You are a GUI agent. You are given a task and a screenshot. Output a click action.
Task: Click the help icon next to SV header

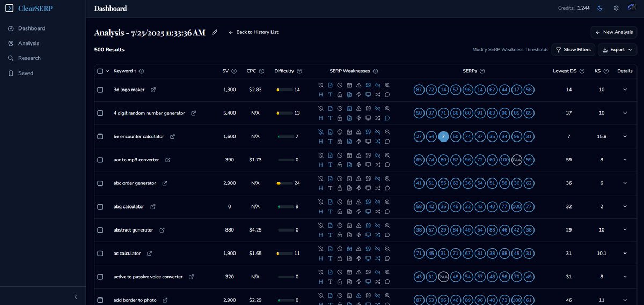pyautogui.click(x=233, y=71)
